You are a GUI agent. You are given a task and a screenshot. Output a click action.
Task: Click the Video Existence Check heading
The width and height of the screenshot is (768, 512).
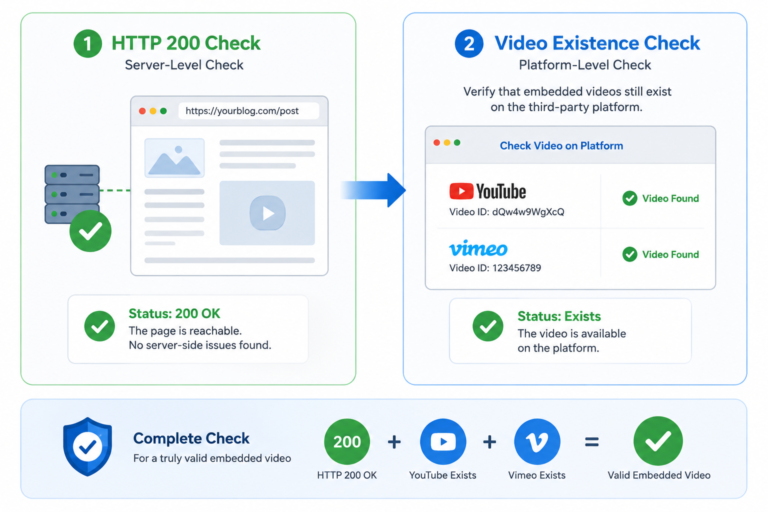click(x=597, y=43)
